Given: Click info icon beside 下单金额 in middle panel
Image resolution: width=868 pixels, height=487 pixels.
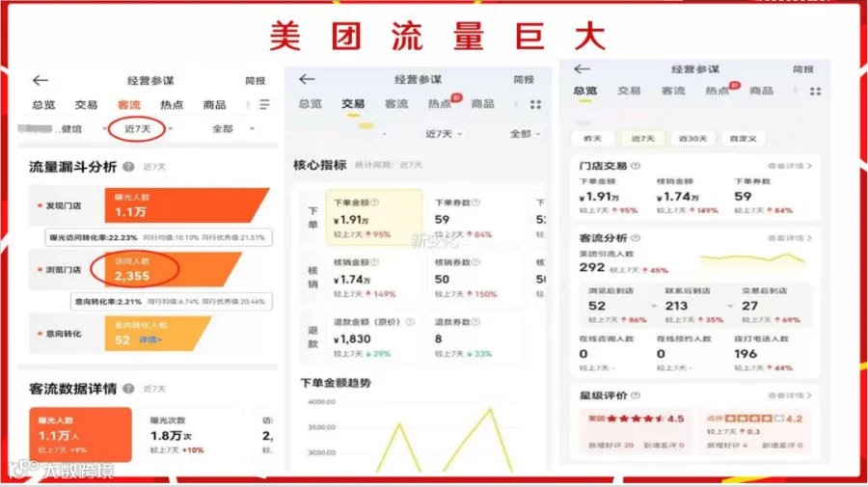Looking at the screenshot, I should (x=375, y=203).
